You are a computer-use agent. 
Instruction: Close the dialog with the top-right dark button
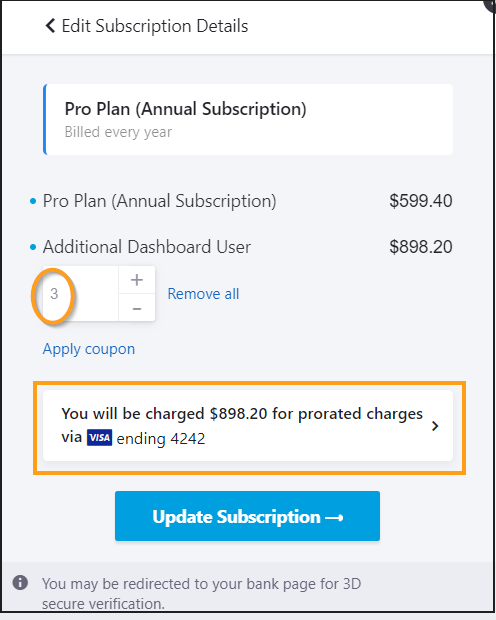[490, 5]
